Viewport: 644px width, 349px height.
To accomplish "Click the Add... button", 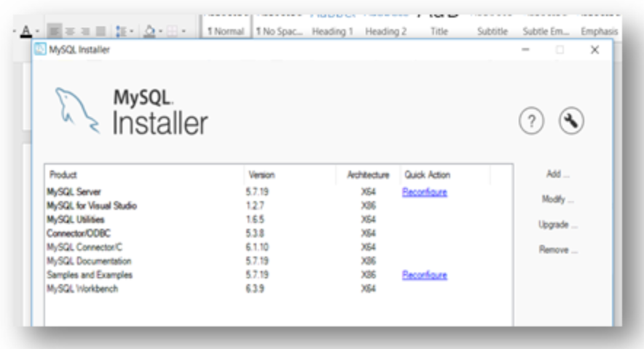I will click(557, 174).
